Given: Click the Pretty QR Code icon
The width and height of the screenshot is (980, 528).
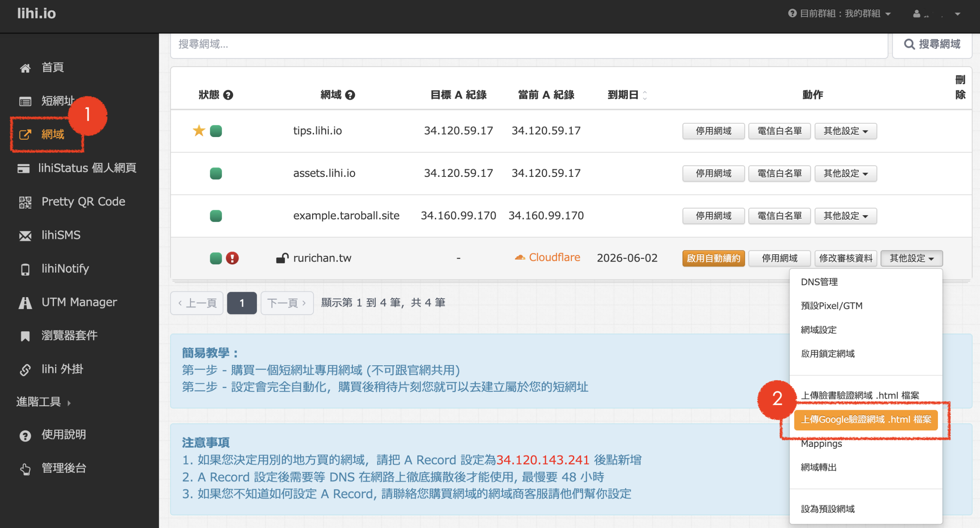Looking at the screenshot, I should (25, 202).
